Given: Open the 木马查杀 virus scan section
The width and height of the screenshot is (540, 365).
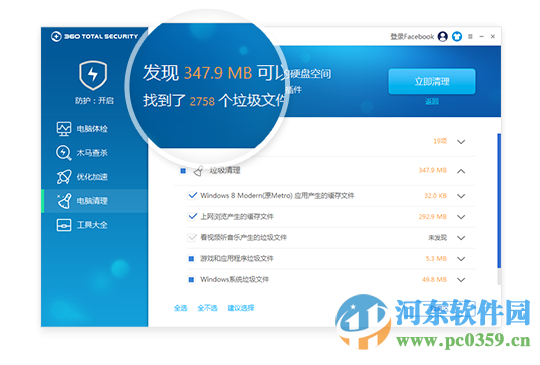Looking at the screenshot, I should click(94, 153).
